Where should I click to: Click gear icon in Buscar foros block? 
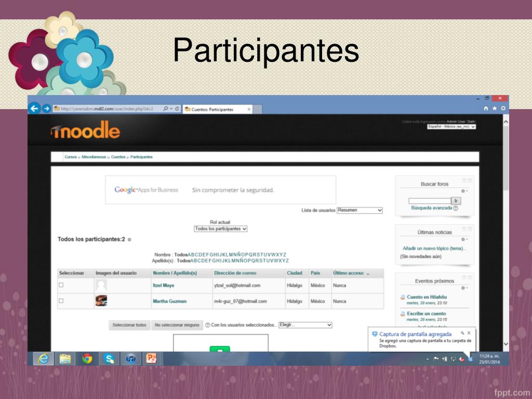click(463, 191)
